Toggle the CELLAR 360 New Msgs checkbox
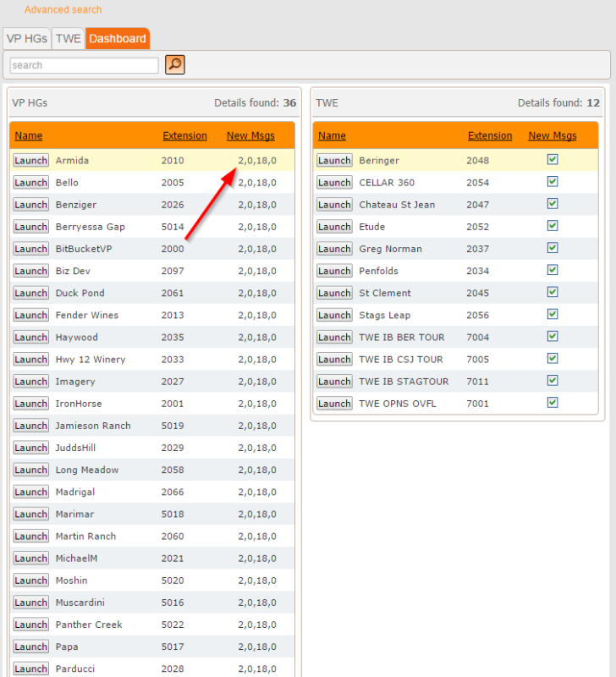 tap(553, 181)
